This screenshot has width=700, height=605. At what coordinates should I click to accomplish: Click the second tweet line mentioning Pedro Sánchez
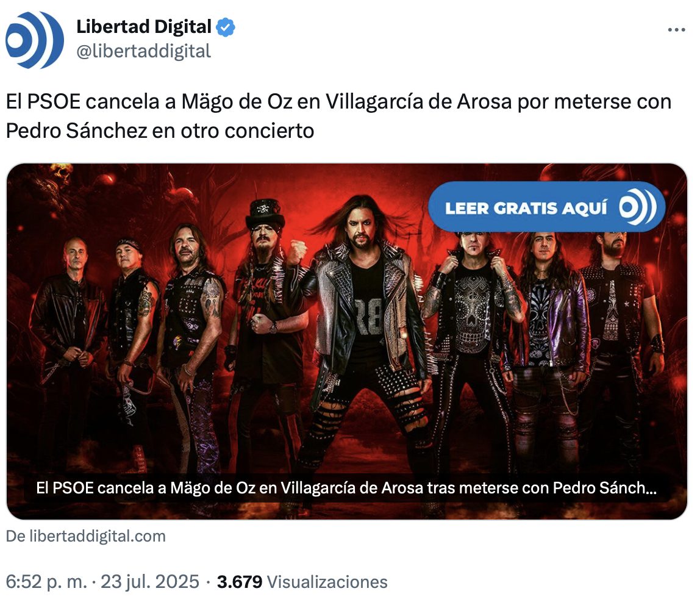(160, 131)
